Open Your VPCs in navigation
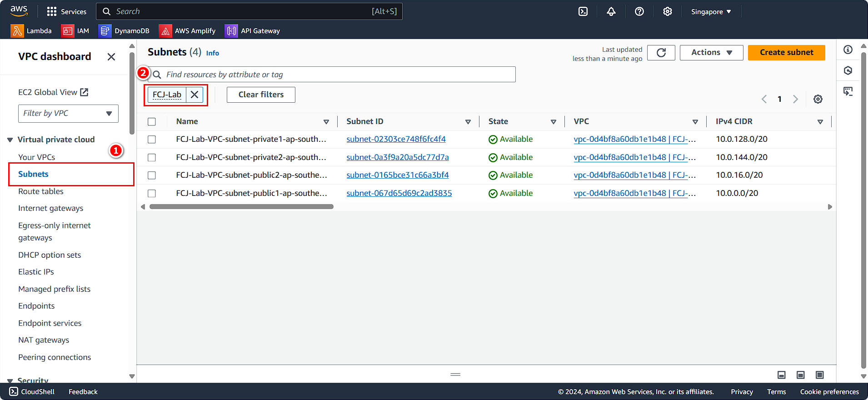The width and height of the screenshot is (868, 400). (x=37, y=157)
